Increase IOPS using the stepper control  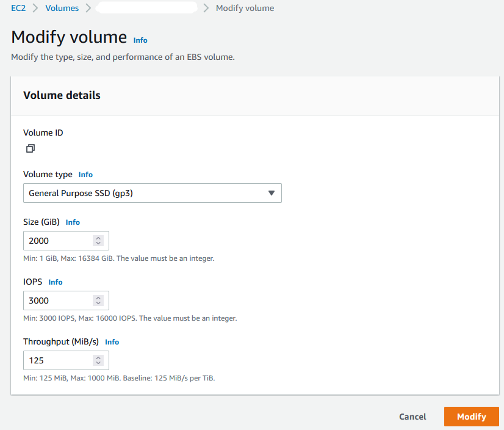pyautogui.click(x=98, y=297)
